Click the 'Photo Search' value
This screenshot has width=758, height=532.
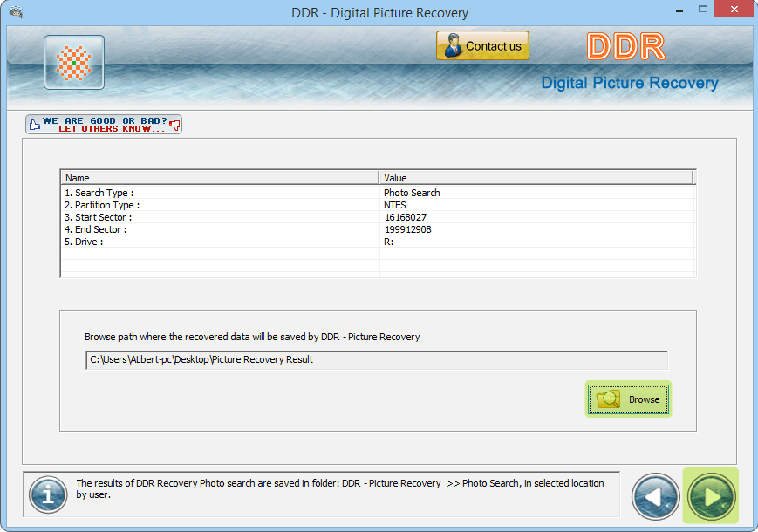(412, 193)
